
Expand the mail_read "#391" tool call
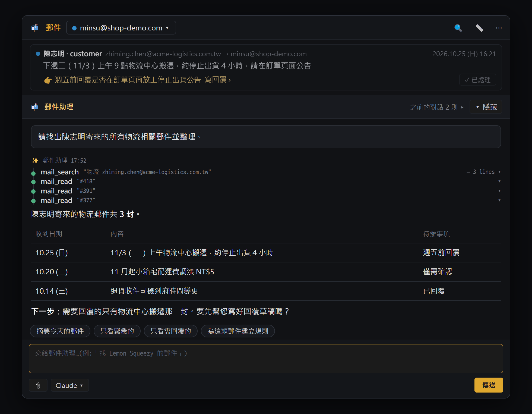point(499,191)
